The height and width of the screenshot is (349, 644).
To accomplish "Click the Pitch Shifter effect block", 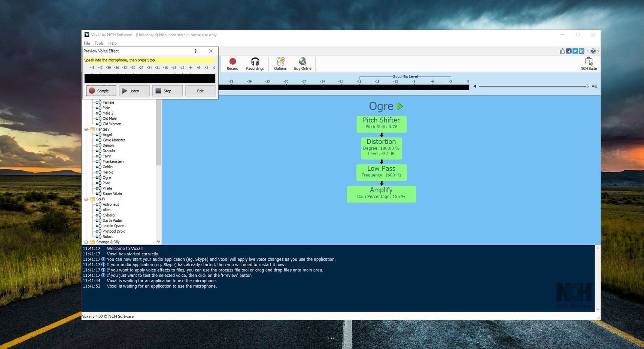I will point(381,124).
